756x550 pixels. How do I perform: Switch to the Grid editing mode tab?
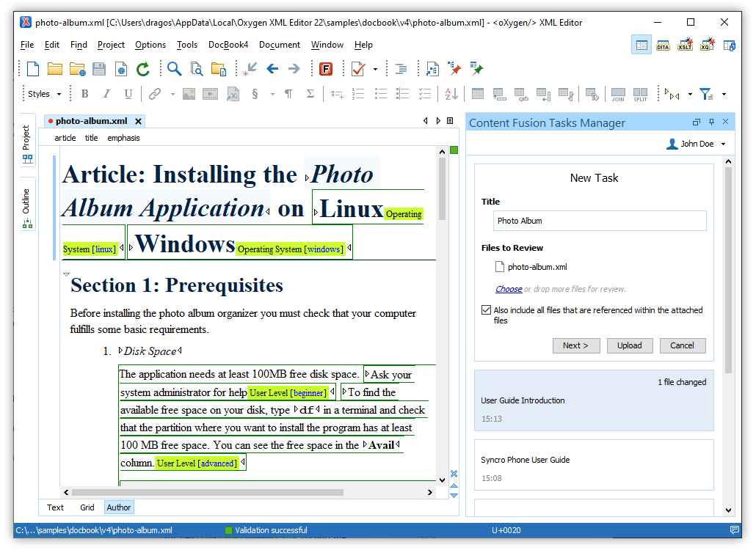87,507
